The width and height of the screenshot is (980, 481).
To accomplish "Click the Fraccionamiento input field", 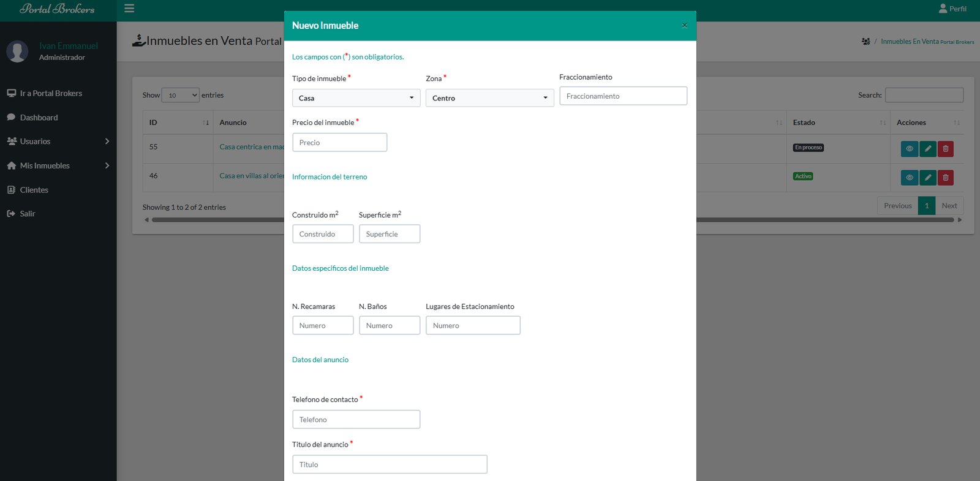I will tap(623, 96).
